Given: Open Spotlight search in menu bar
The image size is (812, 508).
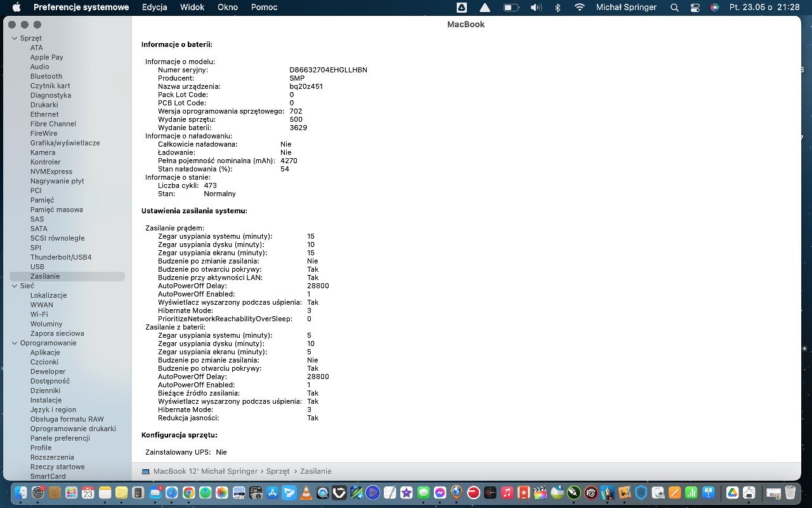Looking at the screenshot, I should [x=674, y=7].
